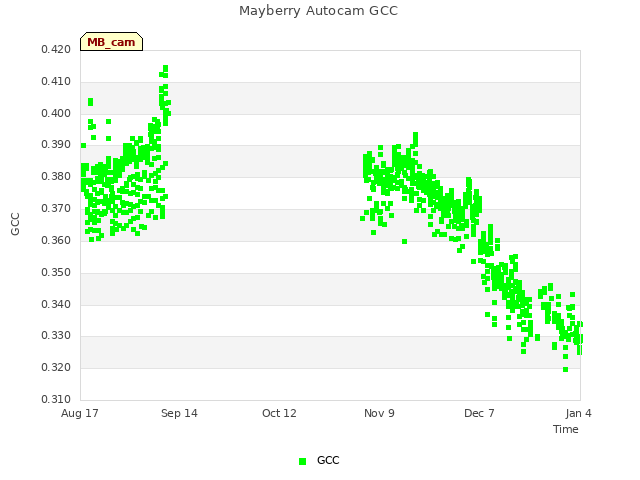Screen dimensions: 640x480
Task: Click the 0.330 y-axis value
Action: tap(56, 336)
